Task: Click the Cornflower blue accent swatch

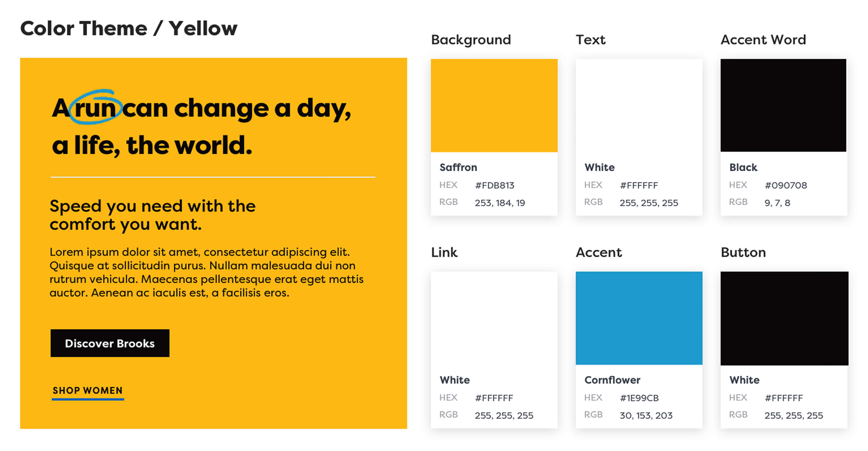Action: tap(639, 318)
